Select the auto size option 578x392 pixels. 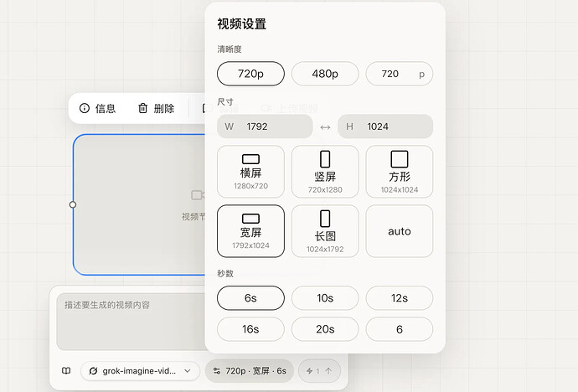tap(400, 231)
